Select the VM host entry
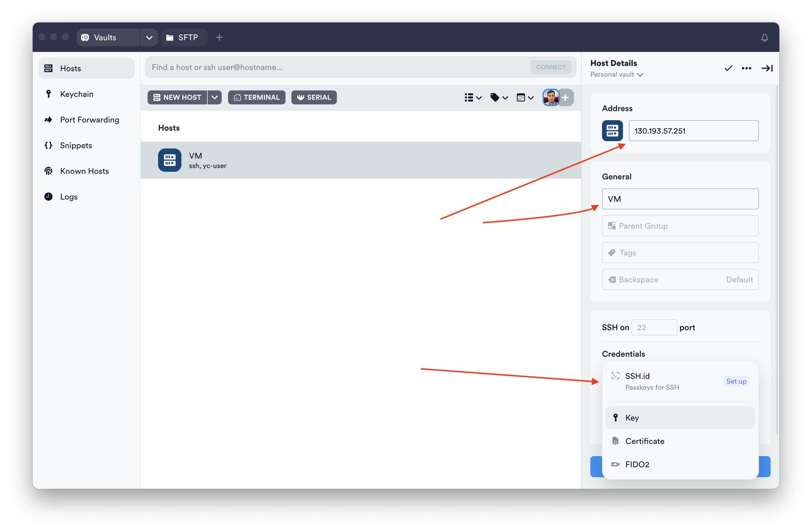Image resolution: width=812 pixels, height=532 pixels. [360, 160]
